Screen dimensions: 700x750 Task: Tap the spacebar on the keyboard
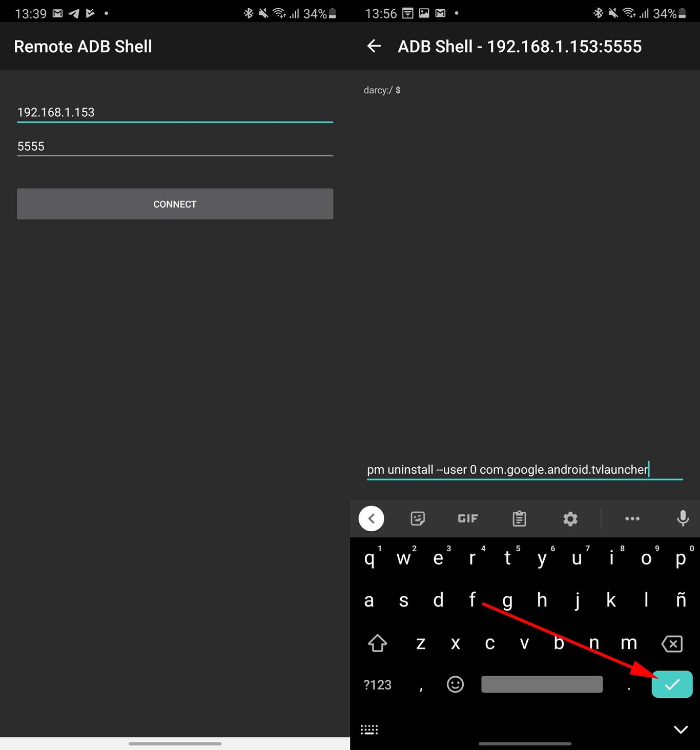pos(542,684)
